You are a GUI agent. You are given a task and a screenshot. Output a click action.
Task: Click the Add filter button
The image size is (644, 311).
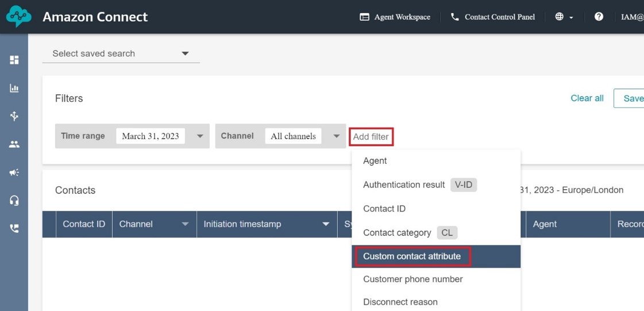pos(371,136)
